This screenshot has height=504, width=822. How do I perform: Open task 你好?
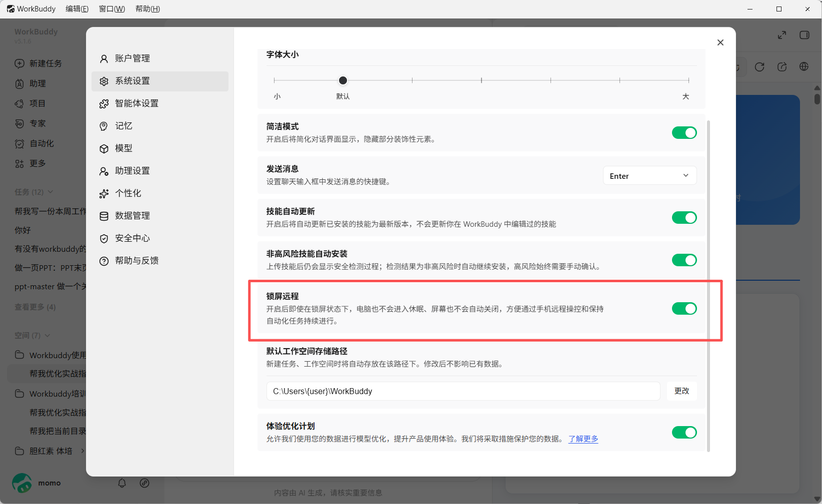pos(23,230)
